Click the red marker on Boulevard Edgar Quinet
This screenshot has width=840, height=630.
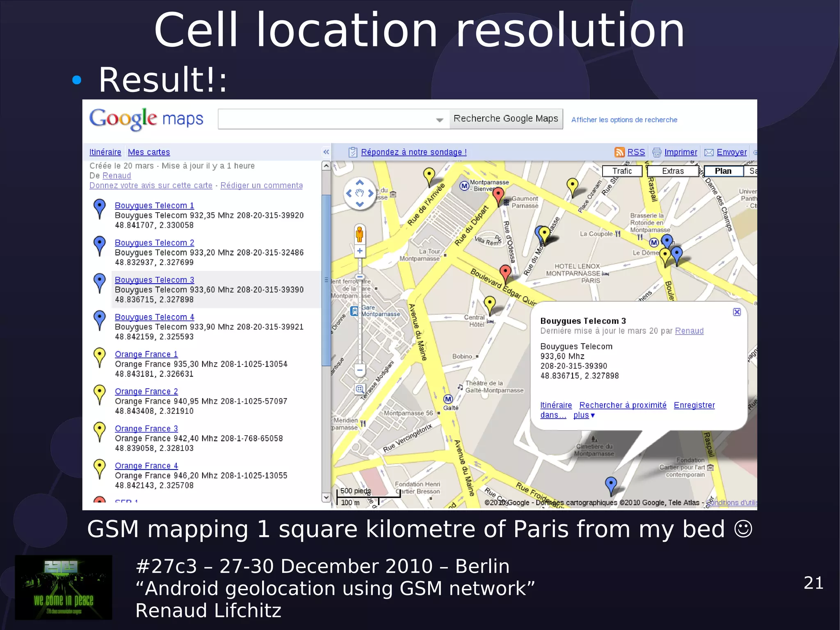[x=505, y=274]
